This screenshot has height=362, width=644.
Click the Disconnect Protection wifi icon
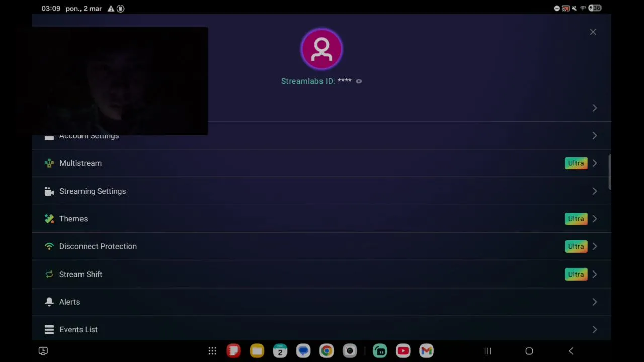[49, 246]
